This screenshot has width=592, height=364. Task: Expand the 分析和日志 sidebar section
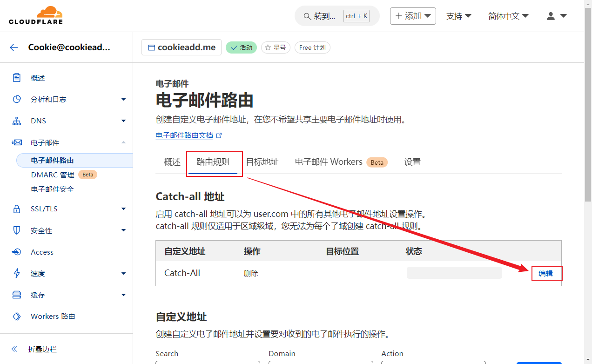tap(123, 100)
